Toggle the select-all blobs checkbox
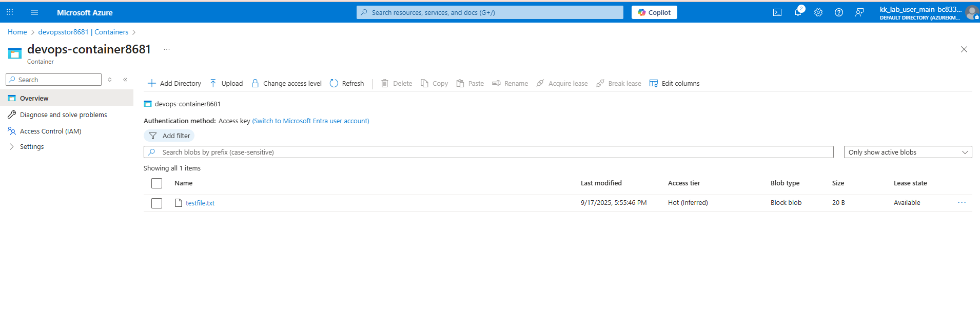The image size is (980, 324). point(157,183)
